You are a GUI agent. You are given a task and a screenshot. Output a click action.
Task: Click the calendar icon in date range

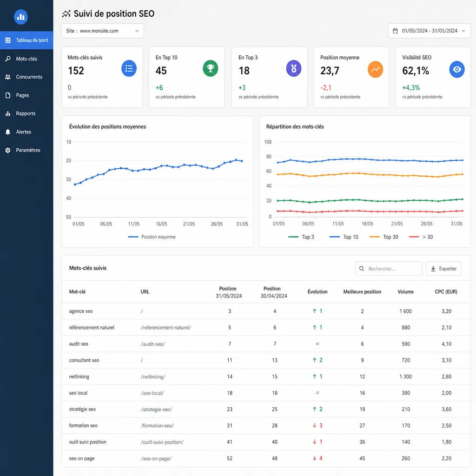[395, 31]
